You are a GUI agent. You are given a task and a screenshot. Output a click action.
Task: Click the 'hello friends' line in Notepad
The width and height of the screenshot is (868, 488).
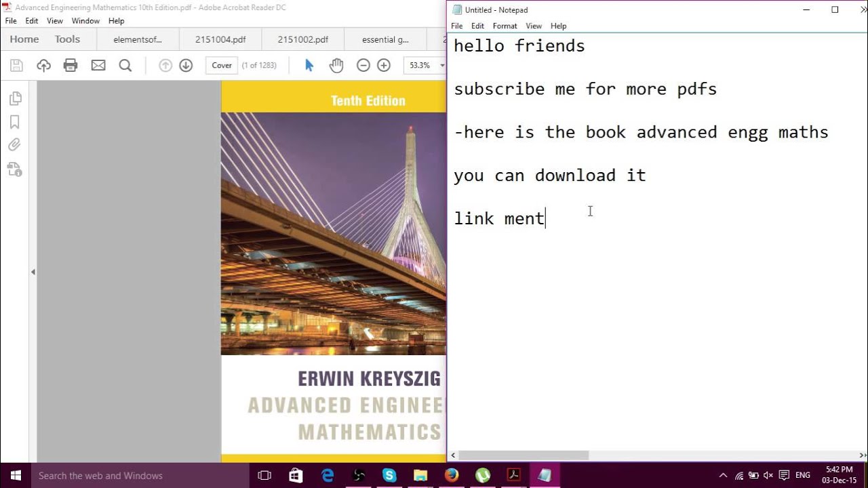point(519,46)
